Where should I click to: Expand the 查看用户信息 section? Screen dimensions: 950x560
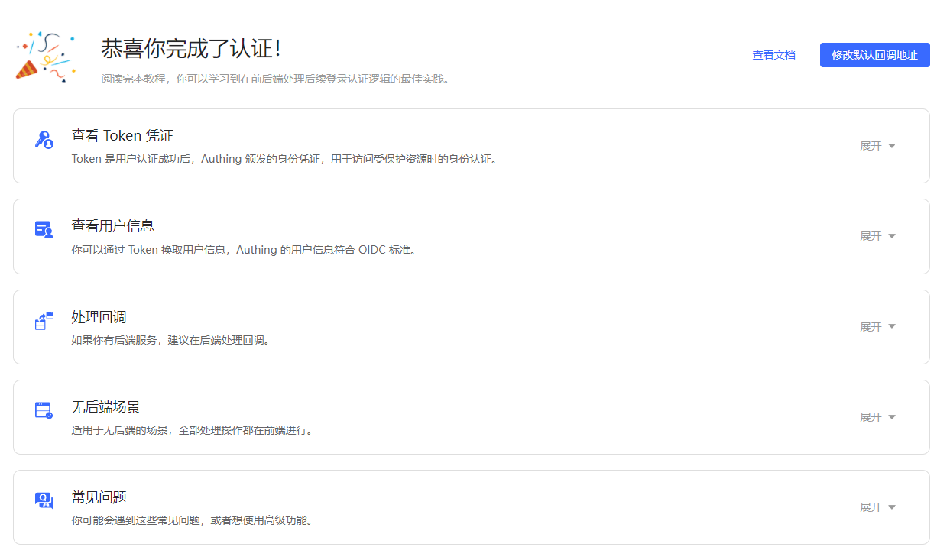click(877, 236)
